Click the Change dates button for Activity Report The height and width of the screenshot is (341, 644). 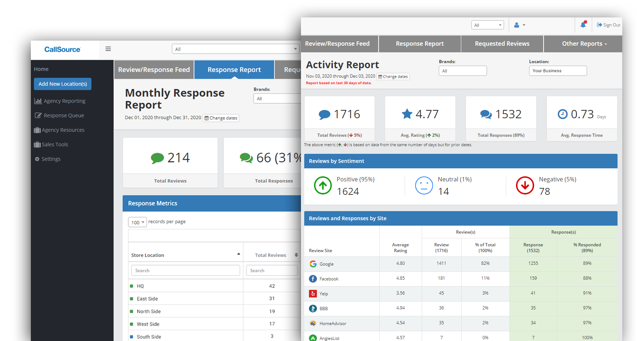click(x=393, y=76)
